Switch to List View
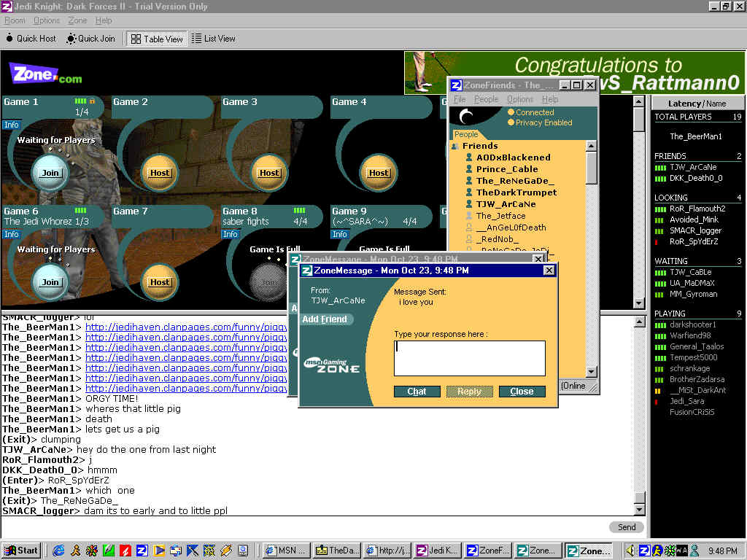 pyautogui.click(x=214, y=39)
